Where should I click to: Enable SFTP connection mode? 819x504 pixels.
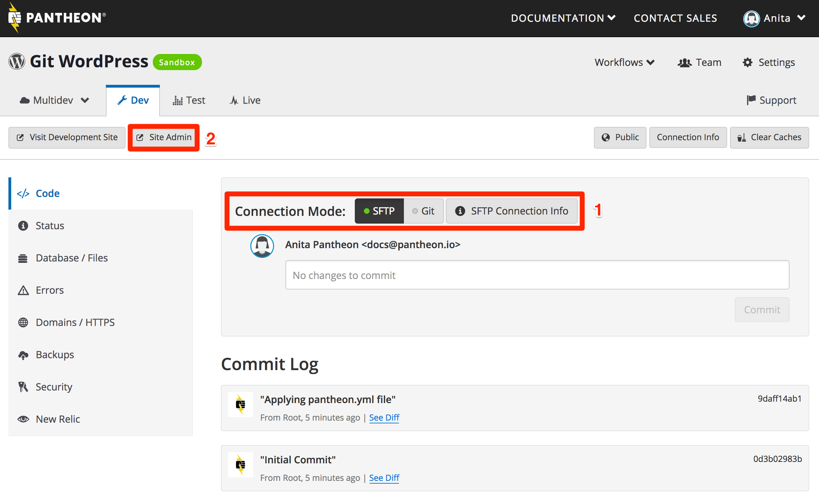(x=379, y=211)
